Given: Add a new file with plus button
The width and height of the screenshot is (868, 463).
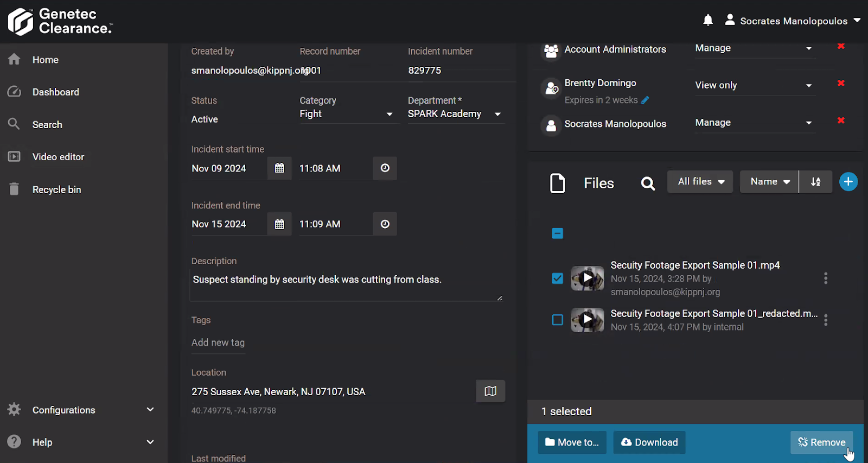Looking at the screenshot, I should click(848, 182).
